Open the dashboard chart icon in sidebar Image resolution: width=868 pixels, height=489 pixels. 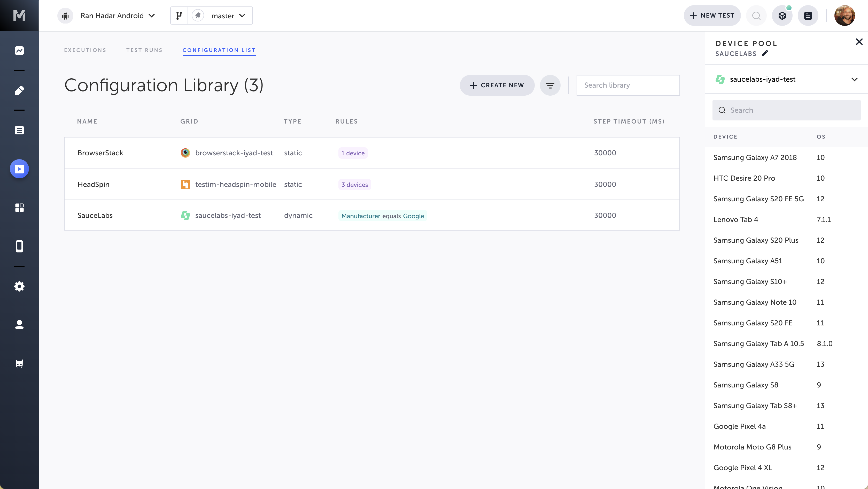[19, 51]
